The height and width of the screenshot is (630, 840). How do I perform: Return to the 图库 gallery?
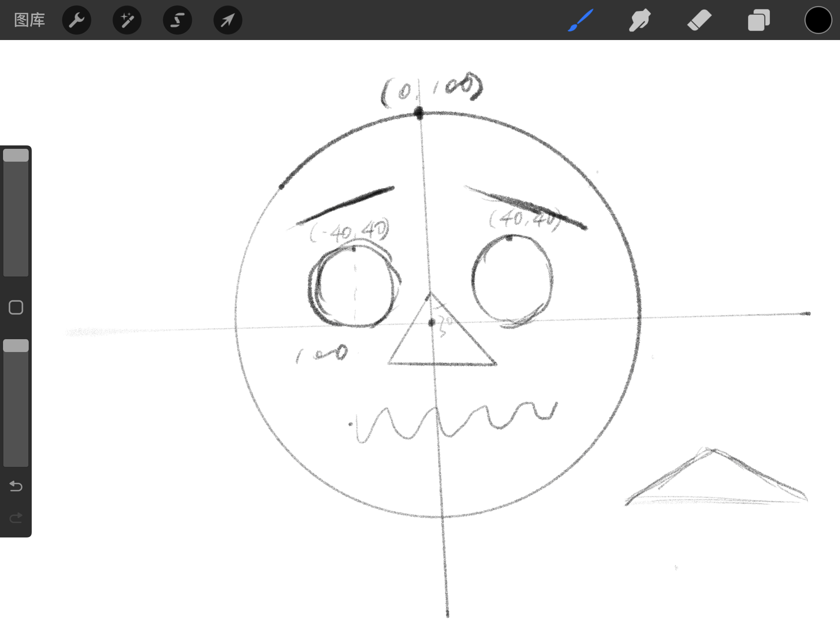29,20
